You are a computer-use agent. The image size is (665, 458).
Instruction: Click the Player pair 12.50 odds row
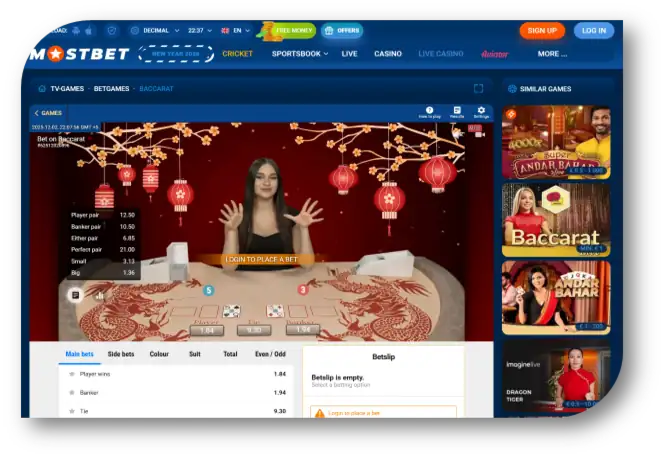103,215
